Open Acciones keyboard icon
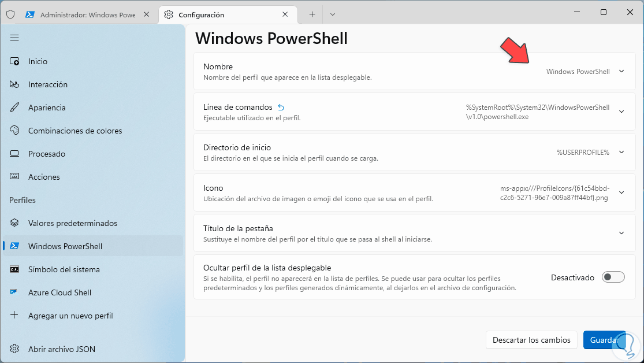The image size is (644, 363). click(14, 177)
